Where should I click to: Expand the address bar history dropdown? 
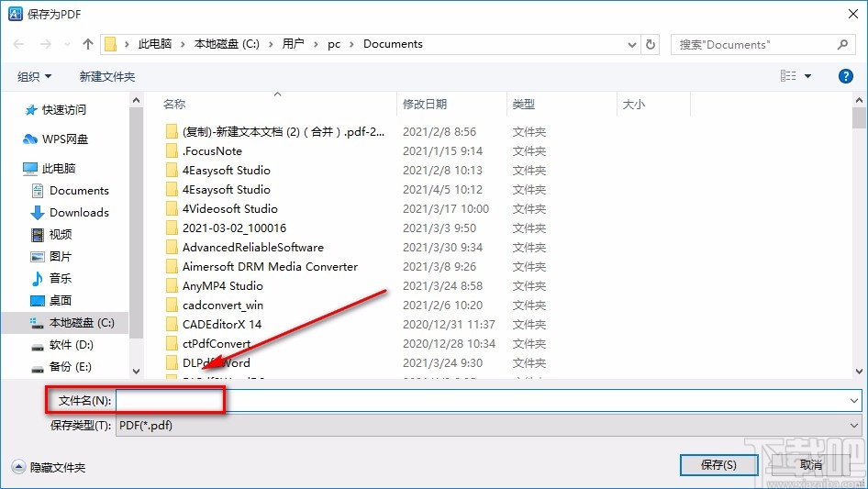(x=631, y=45)
